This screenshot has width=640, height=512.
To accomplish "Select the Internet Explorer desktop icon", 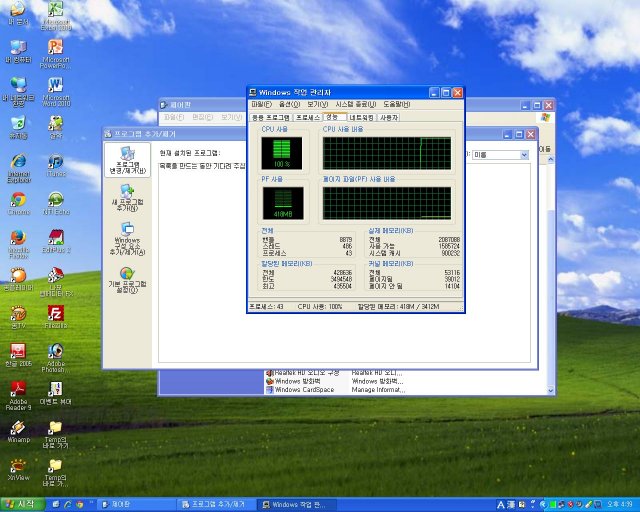I will tap(18, 168).
